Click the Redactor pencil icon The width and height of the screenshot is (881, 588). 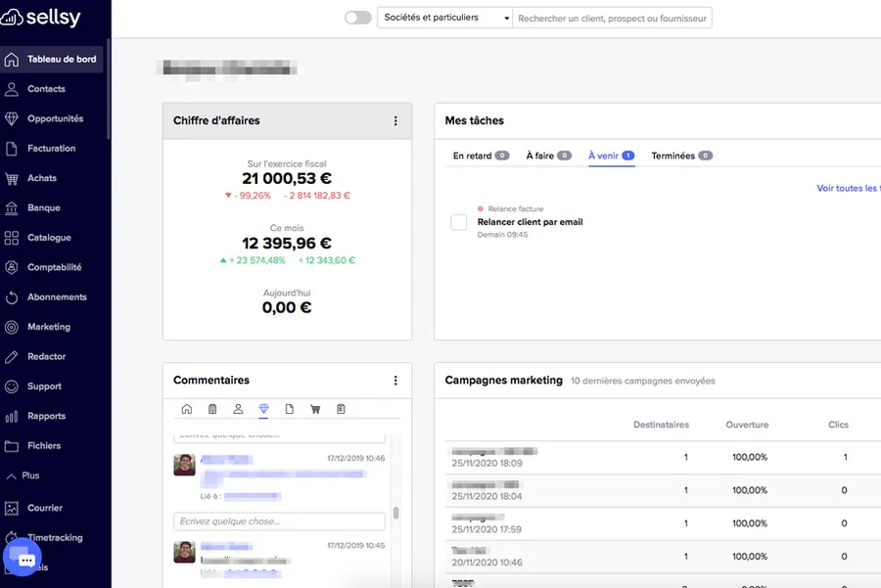pyautogui.click(x=11, y=357)
